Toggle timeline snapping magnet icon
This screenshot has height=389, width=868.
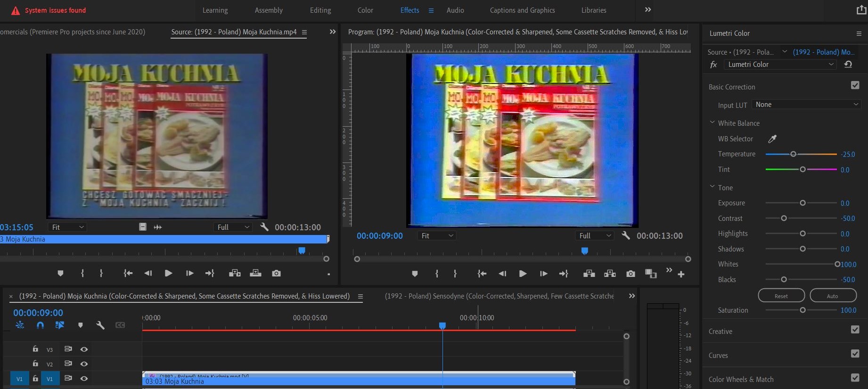[40, 325]
